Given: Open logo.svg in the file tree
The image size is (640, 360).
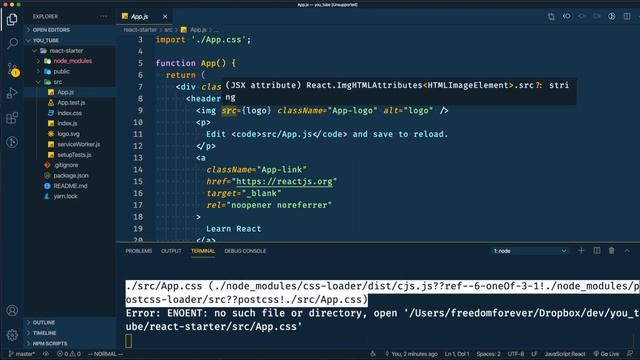Looking at the screenshot, I should click(x=69, y=134).
